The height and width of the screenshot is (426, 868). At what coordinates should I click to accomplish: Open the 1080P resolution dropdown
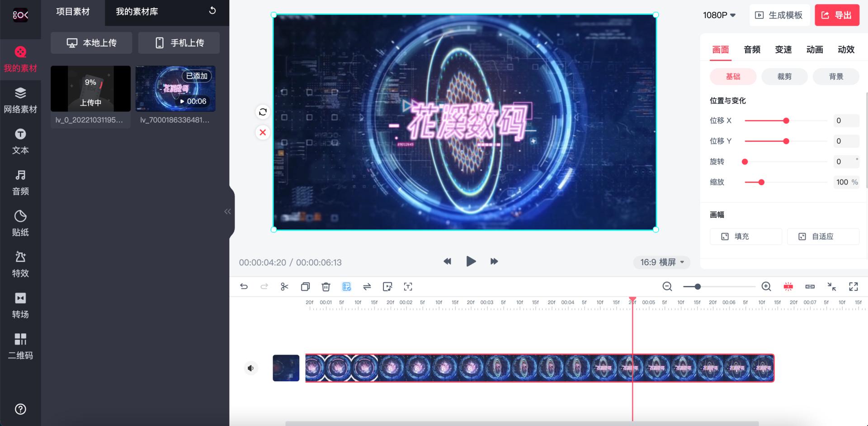point(718,15)
